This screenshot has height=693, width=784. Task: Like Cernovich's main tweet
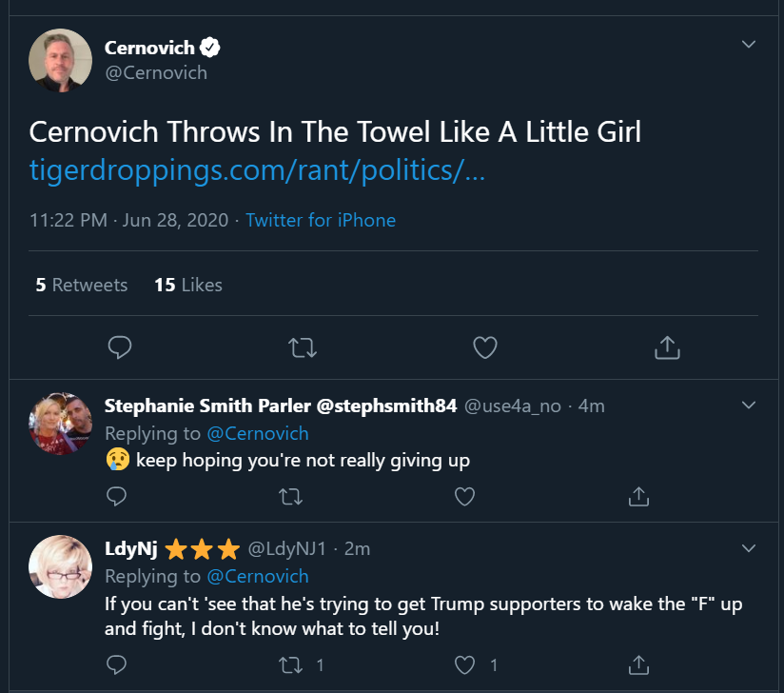(x=485, y=347)
